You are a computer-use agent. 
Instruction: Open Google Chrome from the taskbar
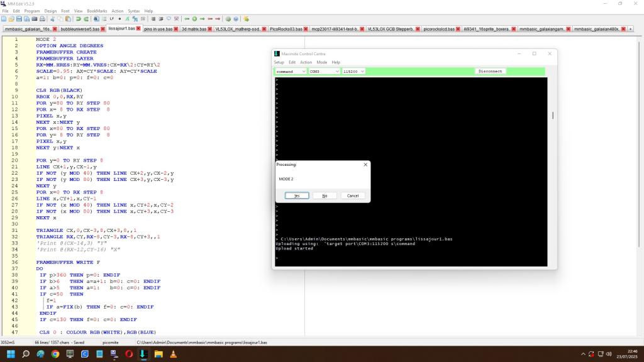pyautogui.click(x=55, y=354)
